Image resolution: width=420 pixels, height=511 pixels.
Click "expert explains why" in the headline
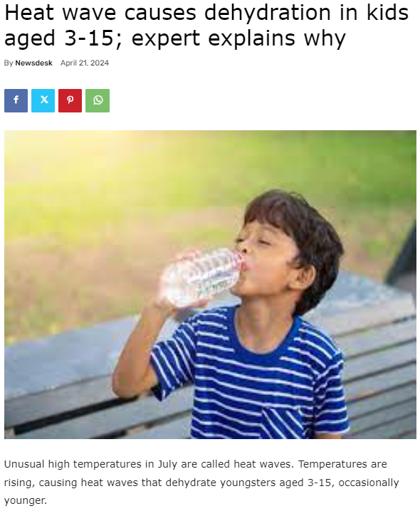pyautogui.click(x=238, y=38)
